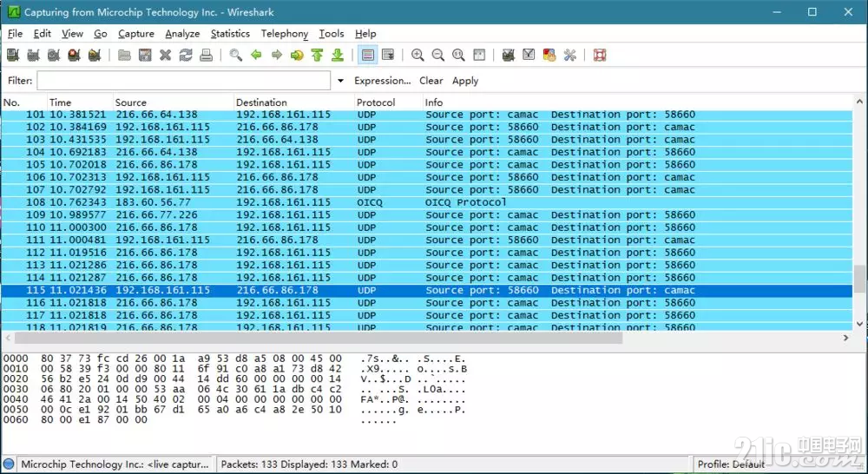
Task: Click the status bar expert info circle
Action: pos(9,464)
